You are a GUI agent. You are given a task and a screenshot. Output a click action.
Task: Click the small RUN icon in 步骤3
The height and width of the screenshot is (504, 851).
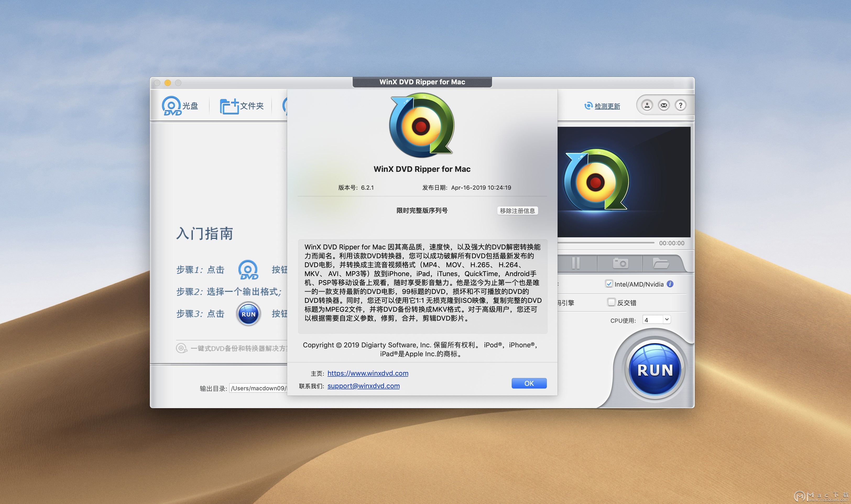click(248, 314)
